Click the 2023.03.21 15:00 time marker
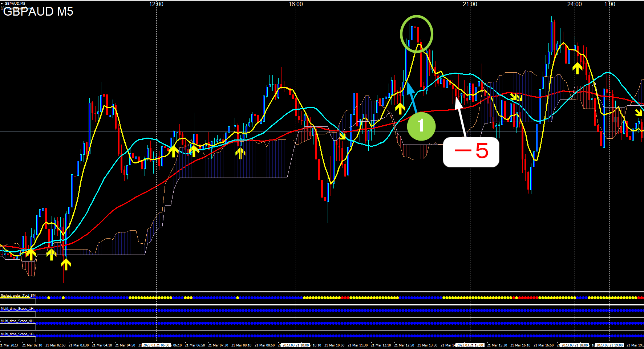Screen dimensions: 644x349 click(470, 345)
